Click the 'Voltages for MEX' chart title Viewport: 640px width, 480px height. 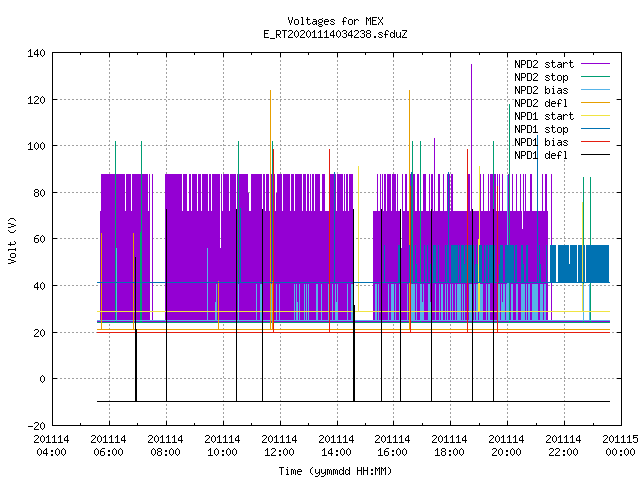coord(335,21)
